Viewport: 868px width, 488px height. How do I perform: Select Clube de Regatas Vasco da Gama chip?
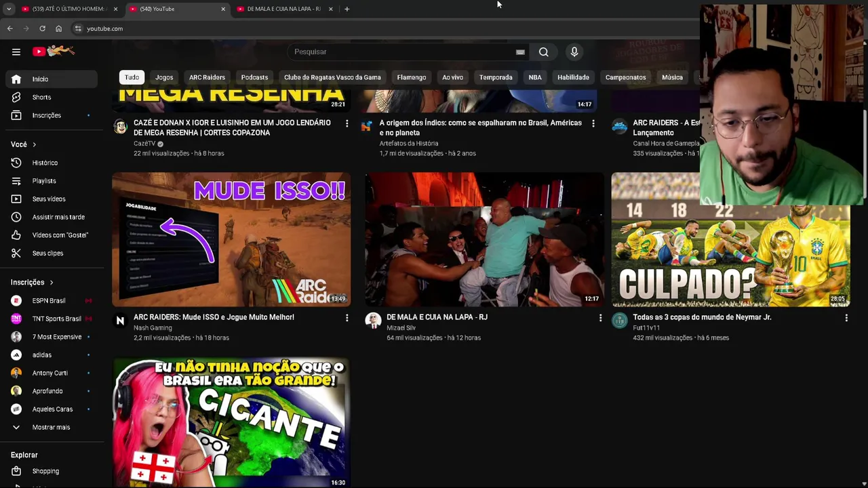(x=332, y=77)
